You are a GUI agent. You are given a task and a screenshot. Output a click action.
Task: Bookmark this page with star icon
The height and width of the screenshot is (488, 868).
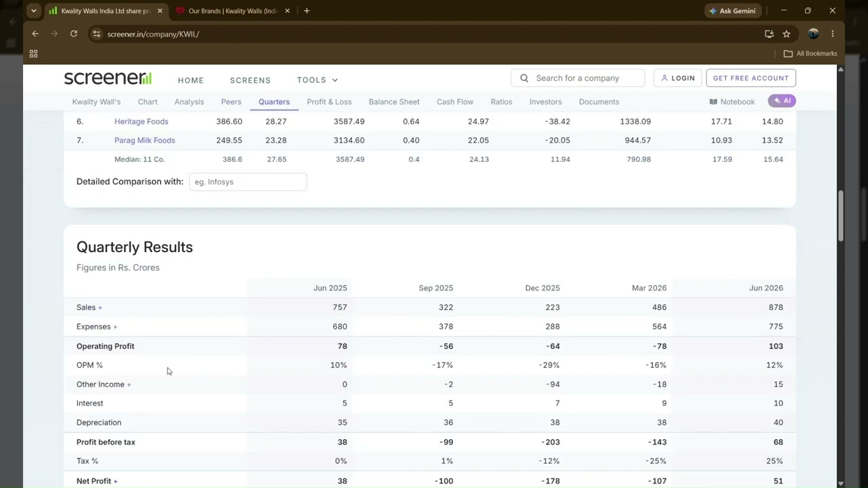point(787,34)
